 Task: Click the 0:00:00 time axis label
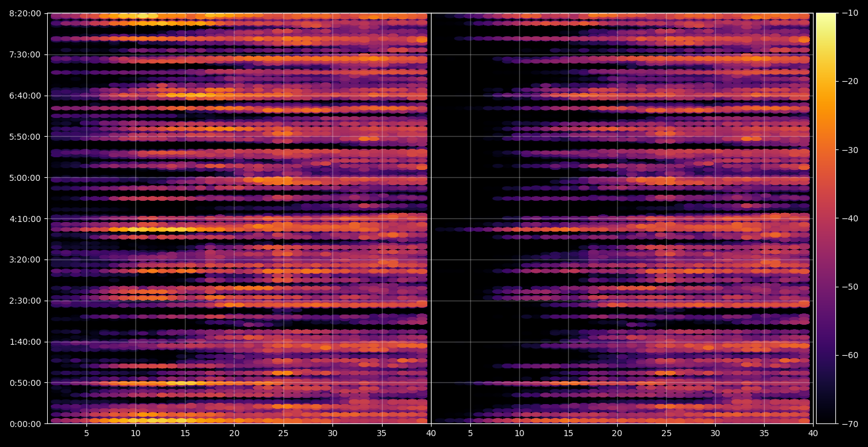point(25,424)
